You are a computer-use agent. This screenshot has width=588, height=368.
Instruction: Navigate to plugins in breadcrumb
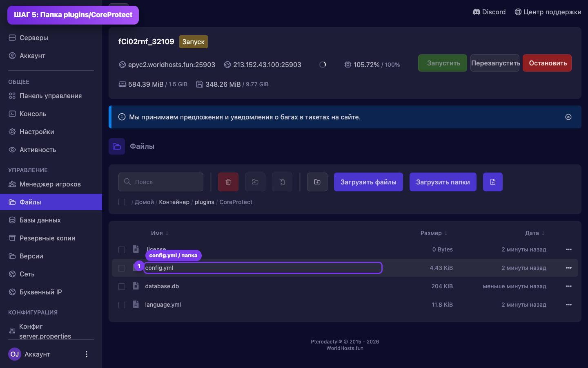point(205,202)
